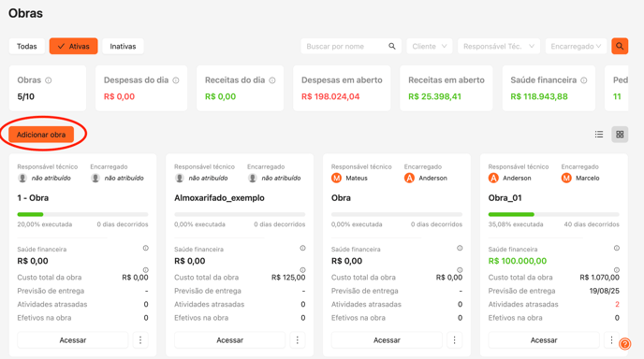This screenshot has height=359, width=644.
Task: Click R$ 1.070,00 total cost on Obra_01
Action: 599,278
